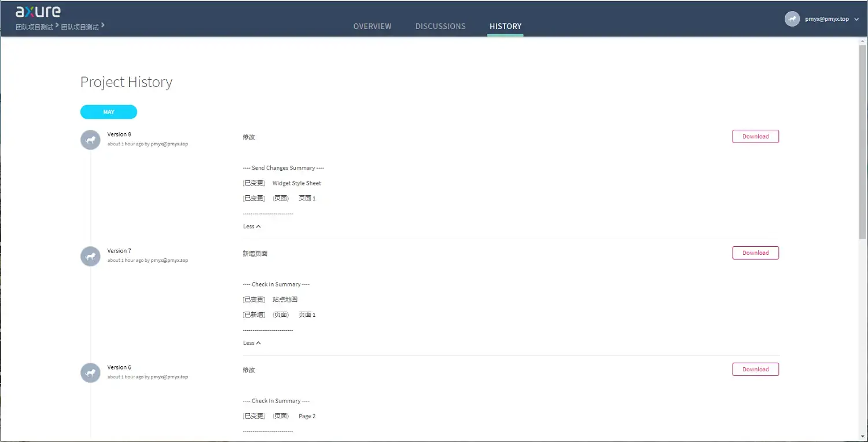Download Version 8 of the project
Screen dimensions: 868x442
(755, 136)
